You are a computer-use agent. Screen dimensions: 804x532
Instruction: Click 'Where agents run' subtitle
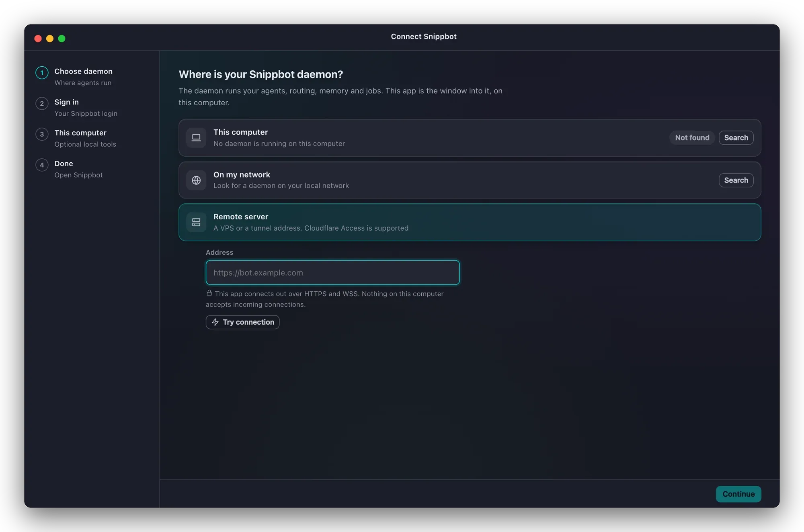tap(83, 83)
